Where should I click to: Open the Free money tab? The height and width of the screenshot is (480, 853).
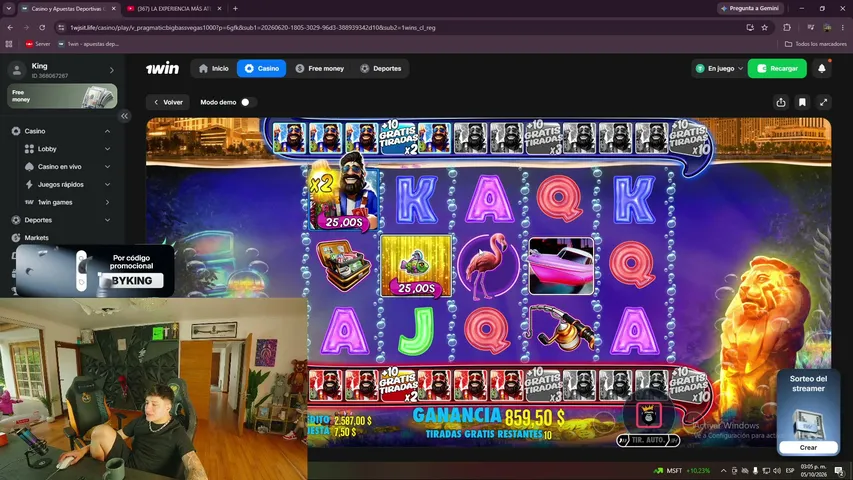coord(320,69)
